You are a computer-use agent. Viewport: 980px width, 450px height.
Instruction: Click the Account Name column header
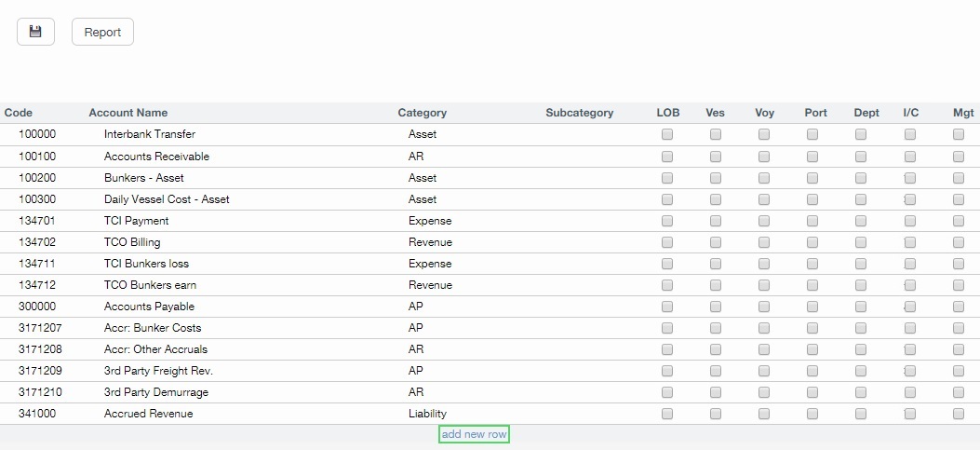(x=128, y=113)
